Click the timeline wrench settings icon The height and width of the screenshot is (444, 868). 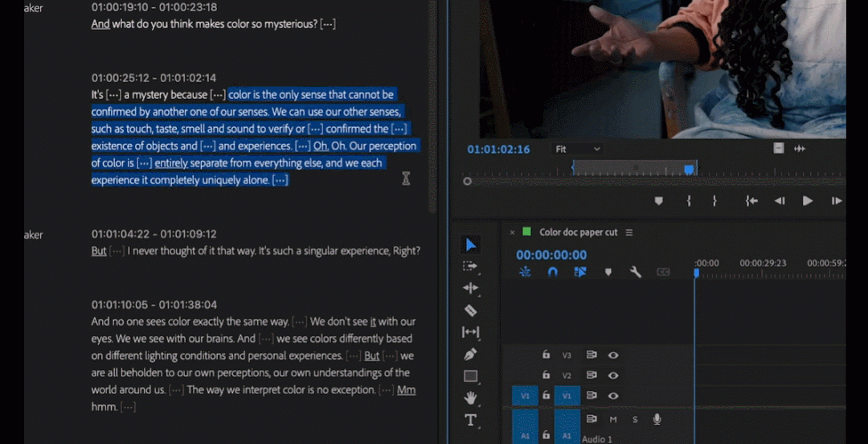coord(636,272)
